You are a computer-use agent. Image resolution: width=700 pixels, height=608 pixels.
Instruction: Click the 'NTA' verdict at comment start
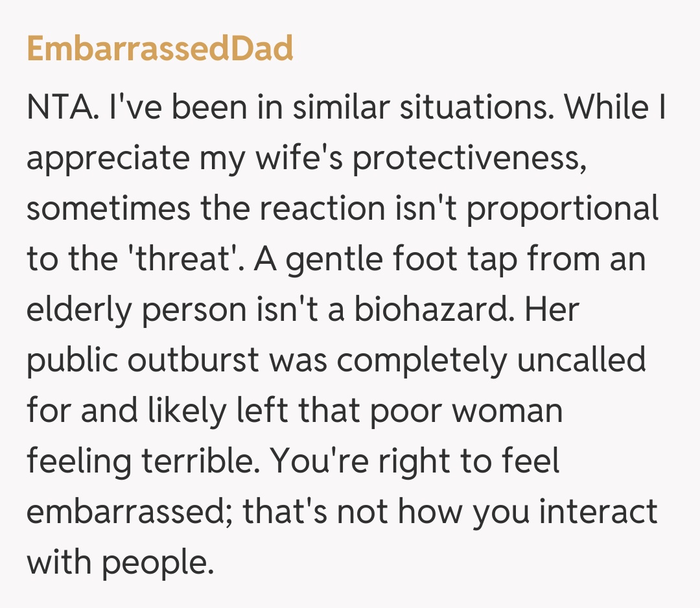click(59, 108)
